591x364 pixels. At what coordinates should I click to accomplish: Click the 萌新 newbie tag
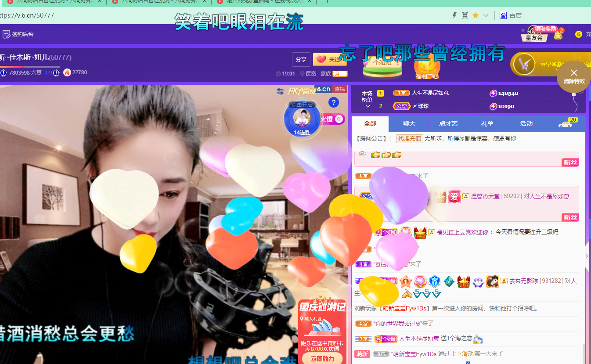coord(362,354)
